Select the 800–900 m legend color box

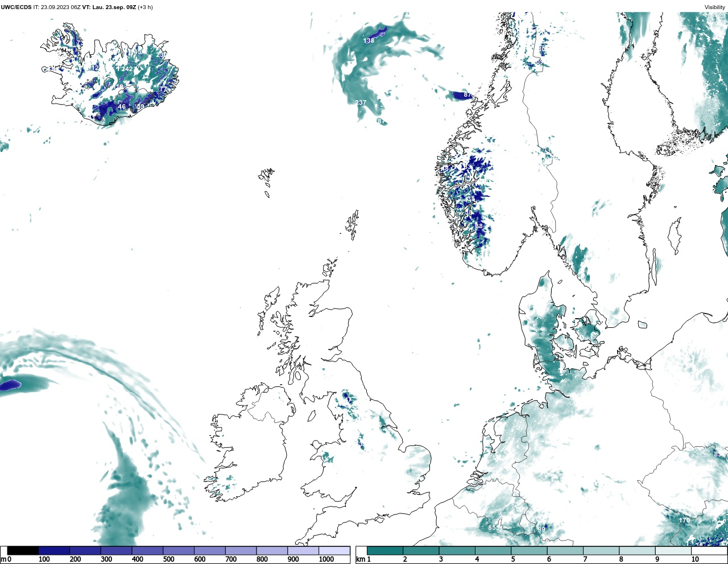point(272,550)
